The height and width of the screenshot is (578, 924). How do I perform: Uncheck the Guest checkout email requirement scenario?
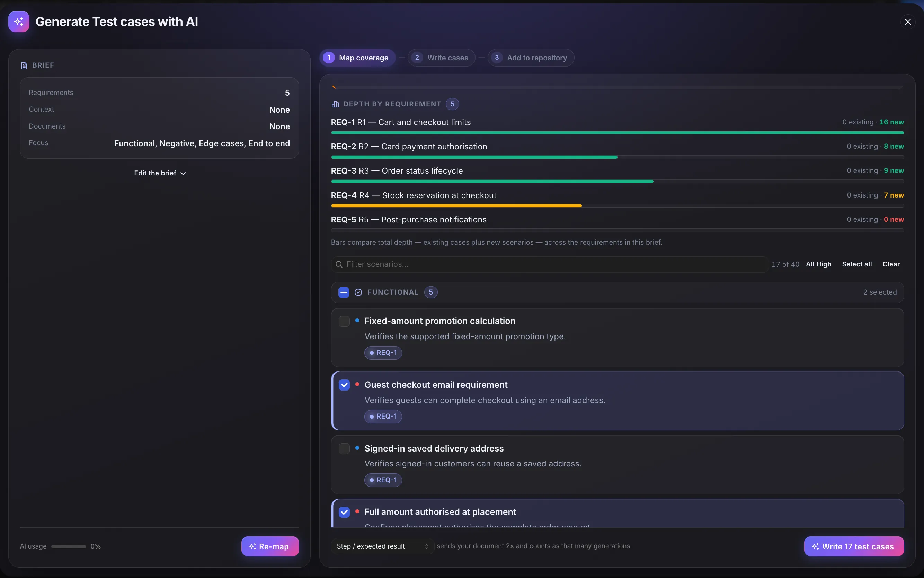pos(344,385)
